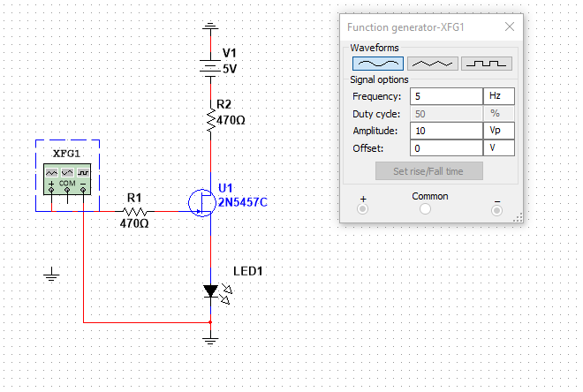The image size is (583, 392).
Task: Toggle the positive (+) output terminal
Action: (362, 209)
